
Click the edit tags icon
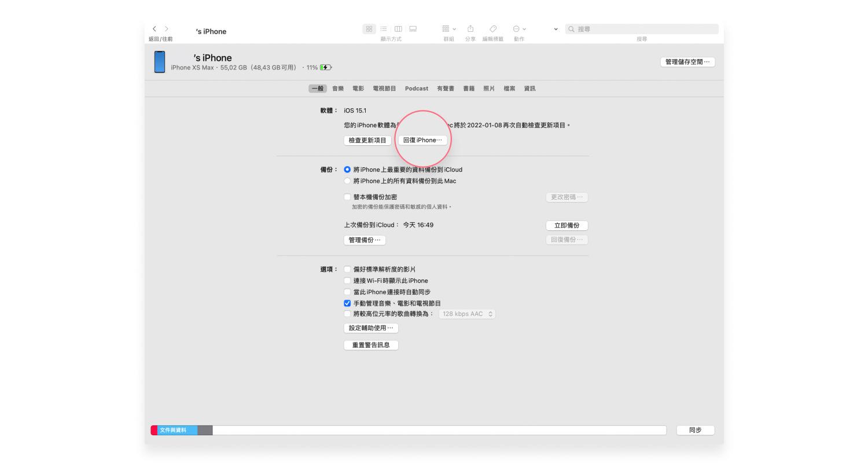(x=493, y=29)
